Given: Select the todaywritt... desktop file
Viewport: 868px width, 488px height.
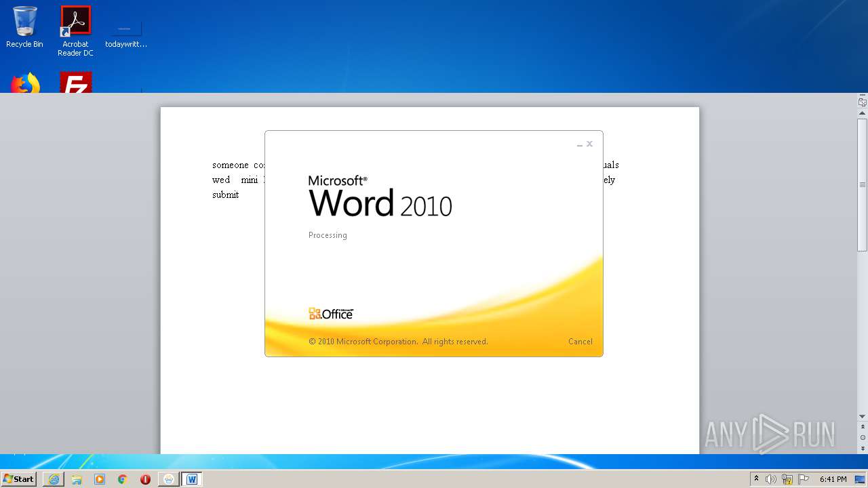Looking at the screenshot, I should tap(126, 33).
